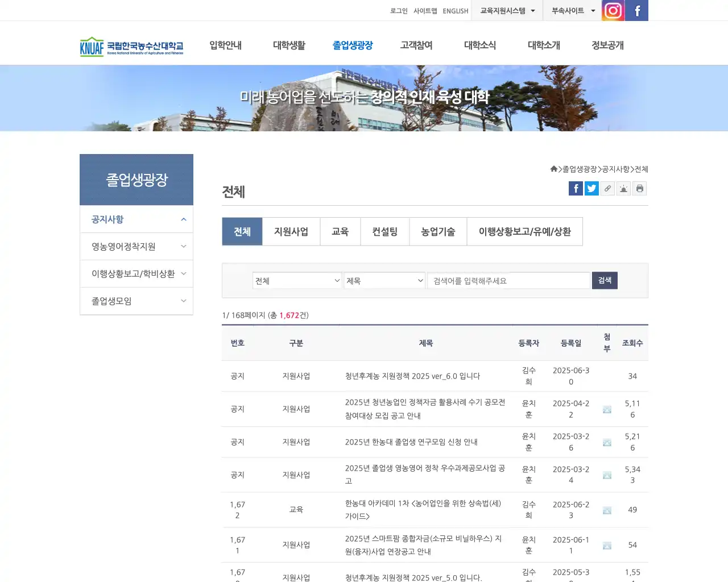Screen dimensions: 728x582
Task: Share page on Facebook share icon
Action: point(576,189)
